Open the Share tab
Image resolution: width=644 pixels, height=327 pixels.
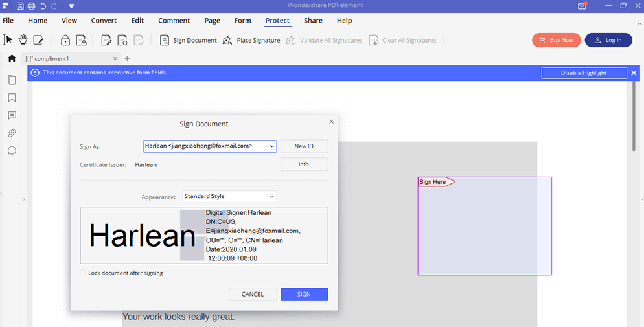(313, 21)
